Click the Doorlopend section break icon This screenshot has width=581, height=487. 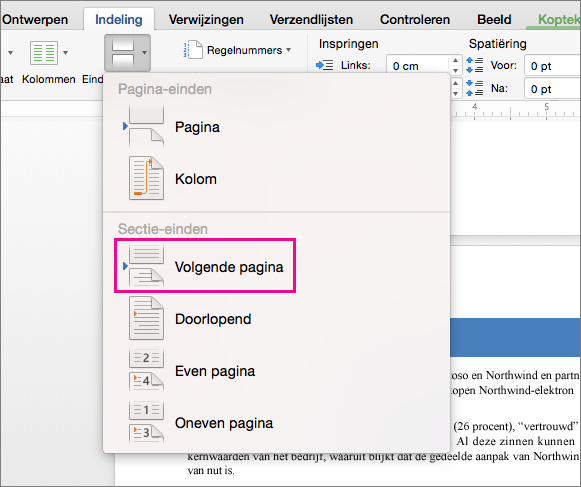[146, 318]
